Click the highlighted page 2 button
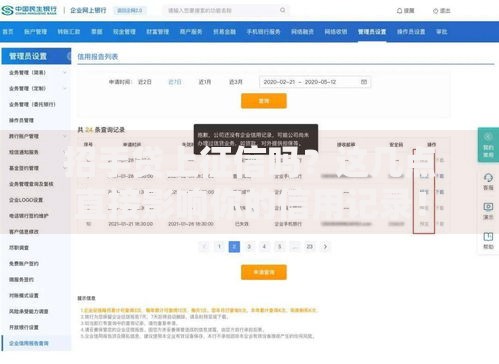This screenshot has width=499, height=364. click(x=234, y=247)
